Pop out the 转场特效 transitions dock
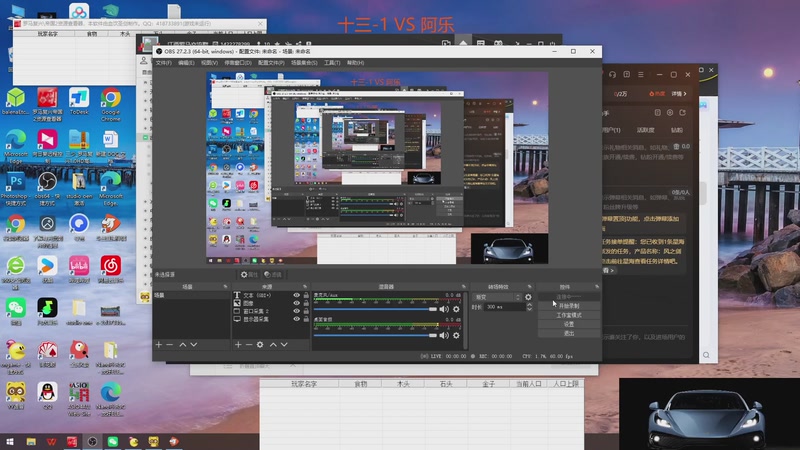 [x=530, y=287]
